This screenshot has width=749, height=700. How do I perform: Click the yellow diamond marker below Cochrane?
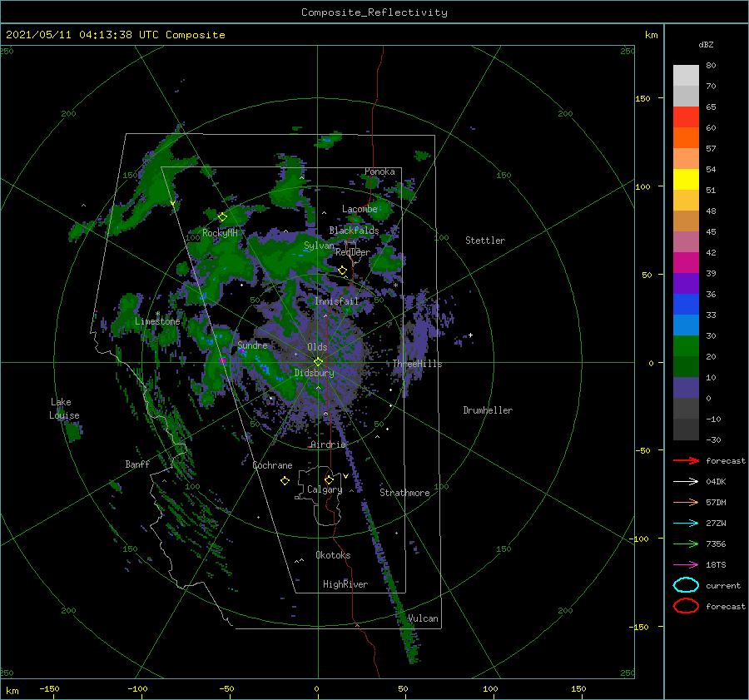[x=285, y=481]
